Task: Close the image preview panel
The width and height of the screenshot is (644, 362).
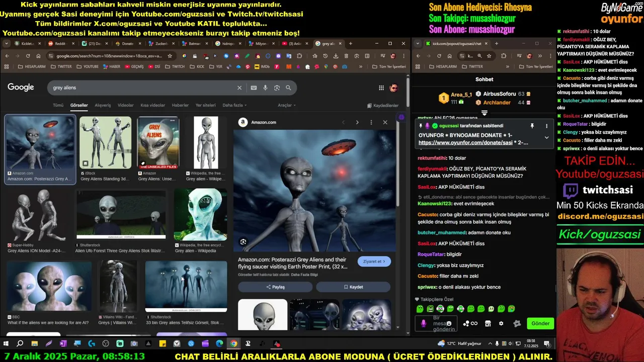Action: [385, 122]
